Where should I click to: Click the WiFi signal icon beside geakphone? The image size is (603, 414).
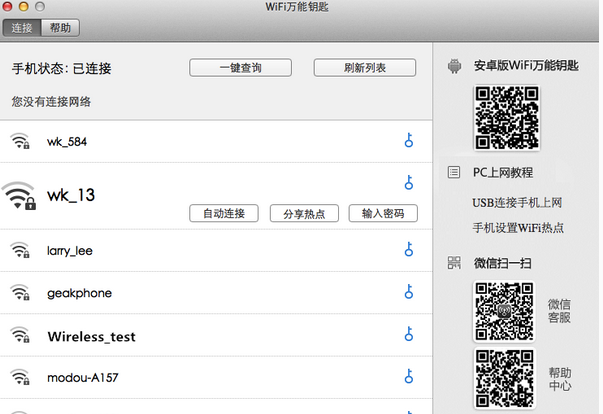(x=20, y=293)
